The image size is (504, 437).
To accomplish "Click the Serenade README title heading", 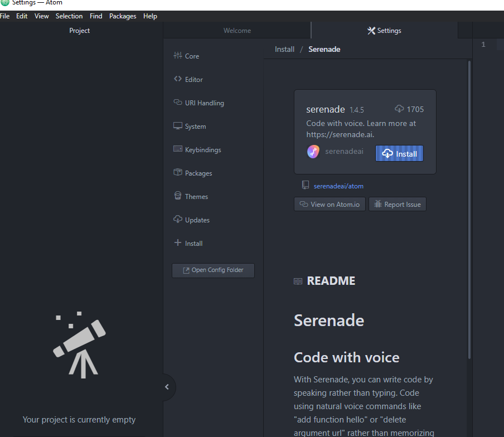I will 329,321.
